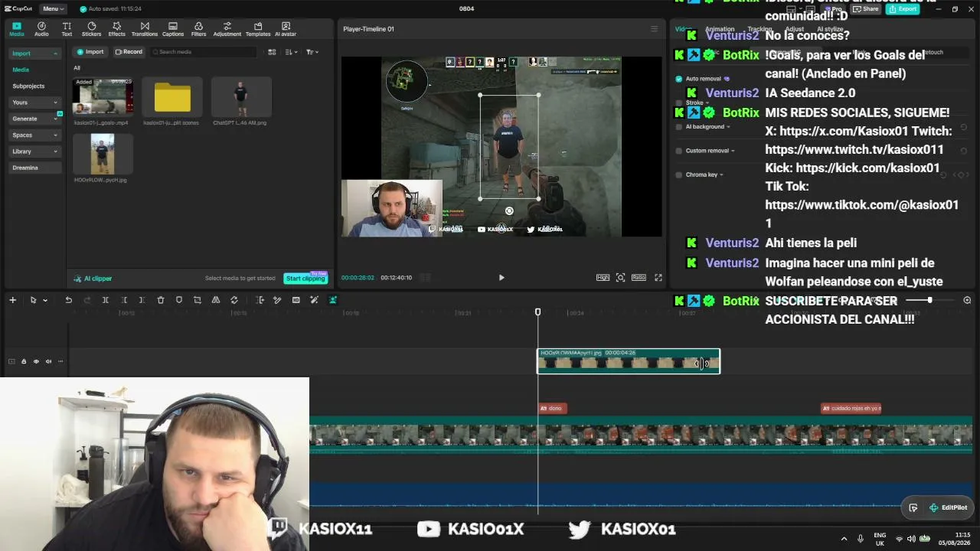The height and width of the screenshot is (551, 980).
Task: Open the Audio panel icon
Action: click(x=41, y=29)
